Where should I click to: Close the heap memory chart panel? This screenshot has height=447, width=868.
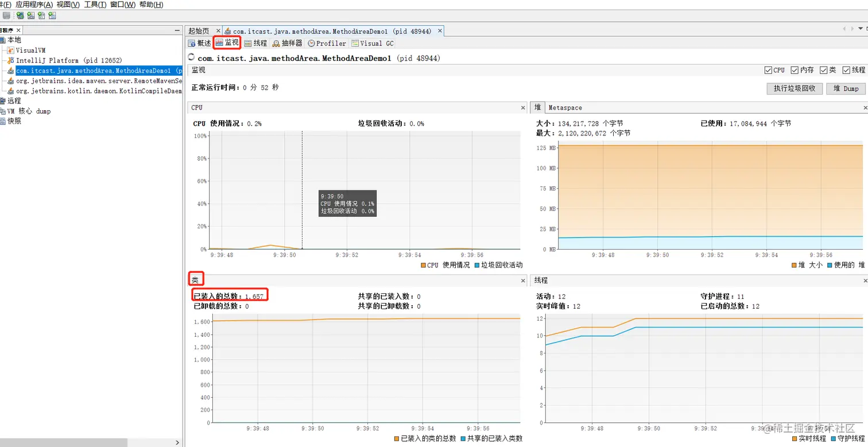[x=865, y=107]
